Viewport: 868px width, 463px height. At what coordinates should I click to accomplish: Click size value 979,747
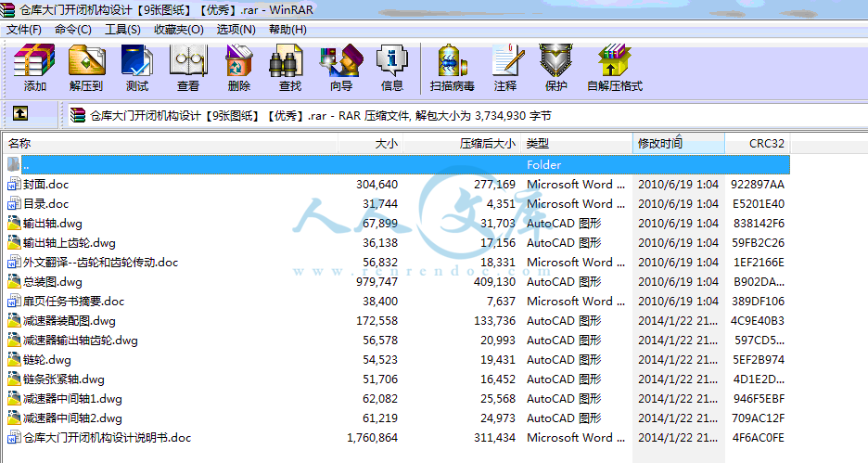377,282
